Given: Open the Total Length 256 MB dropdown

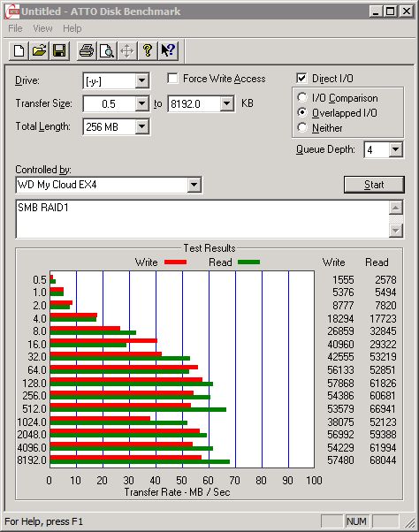Looking at the screenshot, I should (141, 127).
